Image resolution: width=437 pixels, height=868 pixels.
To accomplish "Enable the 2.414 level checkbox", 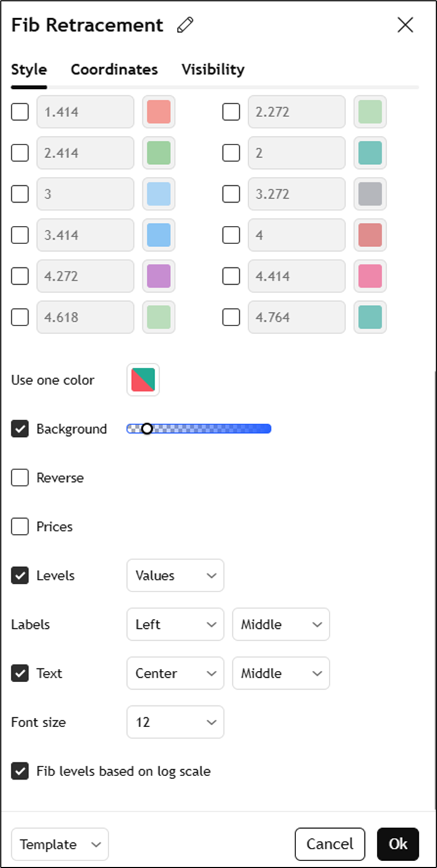I will tap(20, 153).
